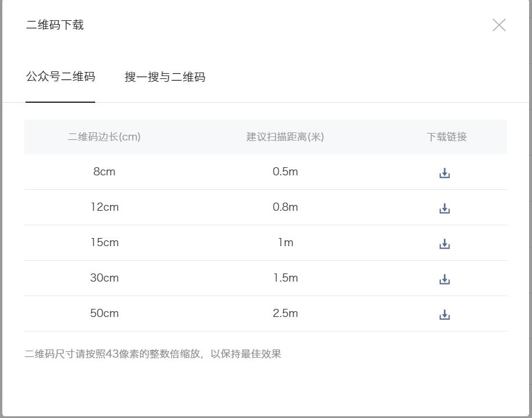Click the 二维码边长(cm) column header

tap(104, 137)
